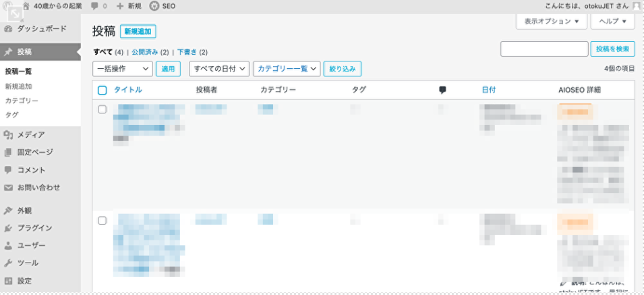Viewport: 644px width, 295px height.
Task: Open the Users (ユーザー) menu item
Action: click(x=32, y=245)
